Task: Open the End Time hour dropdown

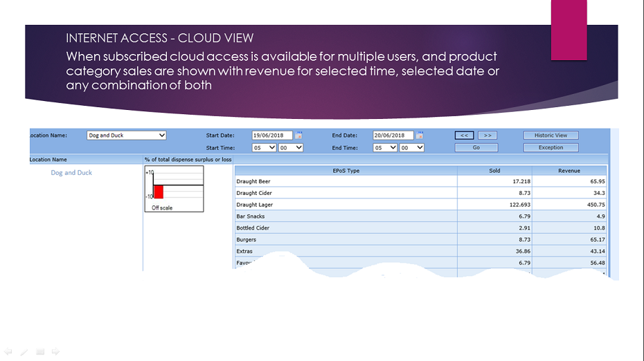Action: pyautogui.click(x=385, y=148)
